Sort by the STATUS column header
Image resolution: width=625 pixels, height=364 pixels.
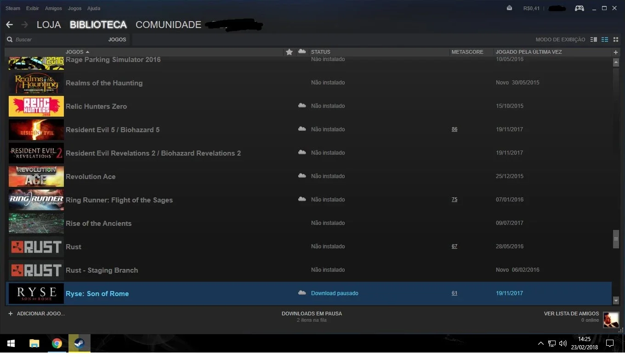[x=321, y=52]
